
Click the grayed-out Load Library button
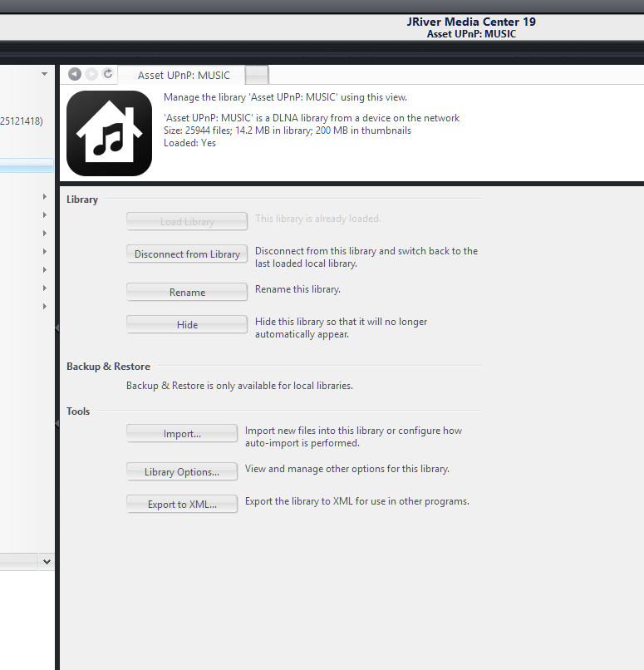tap(187, 222)
